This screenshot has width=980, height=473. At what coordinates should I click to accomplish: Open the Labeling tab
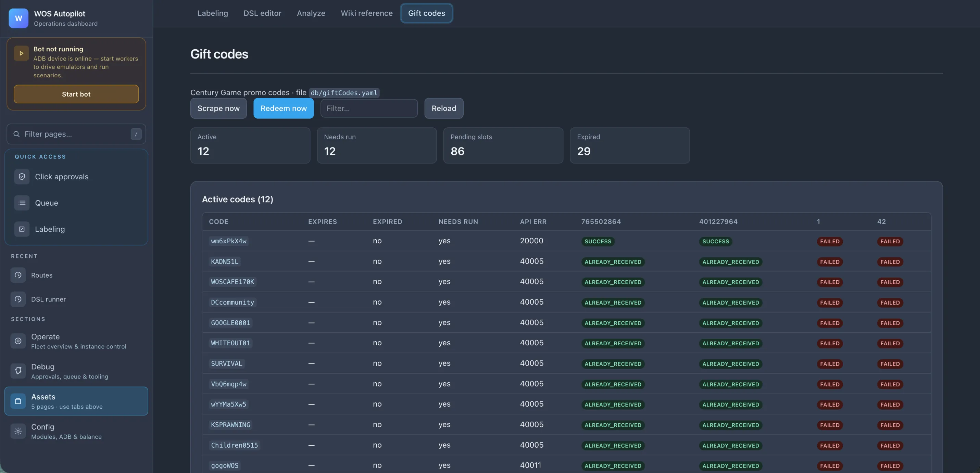[x=213, y=13]
